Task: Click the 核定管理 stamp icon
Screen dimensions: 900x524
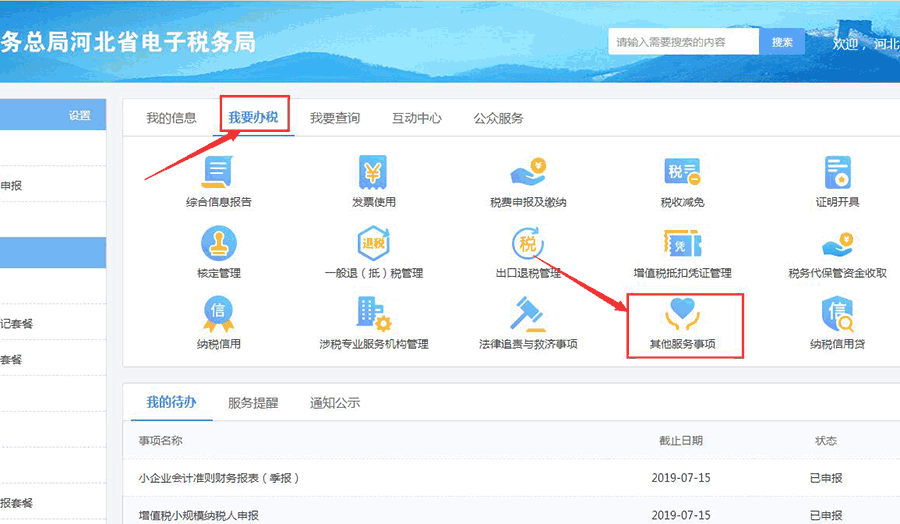Action: tap(218, 244)
